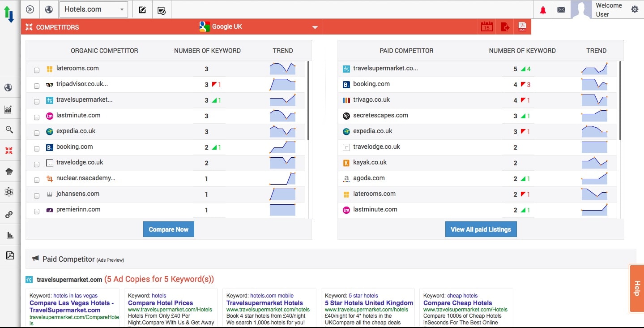Click the organic competitor list scrollbar
Image resolution: width=644 pixels, height=328 pixels.
[x=308, y=101]
